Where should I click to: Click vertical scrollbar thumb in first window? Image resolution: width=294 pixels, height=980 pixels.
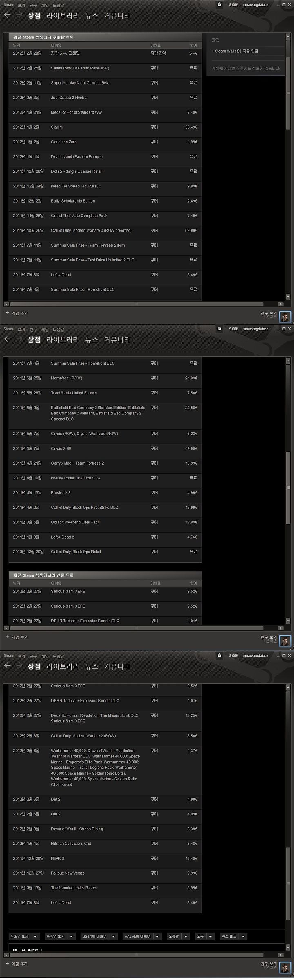click(288, 93)
